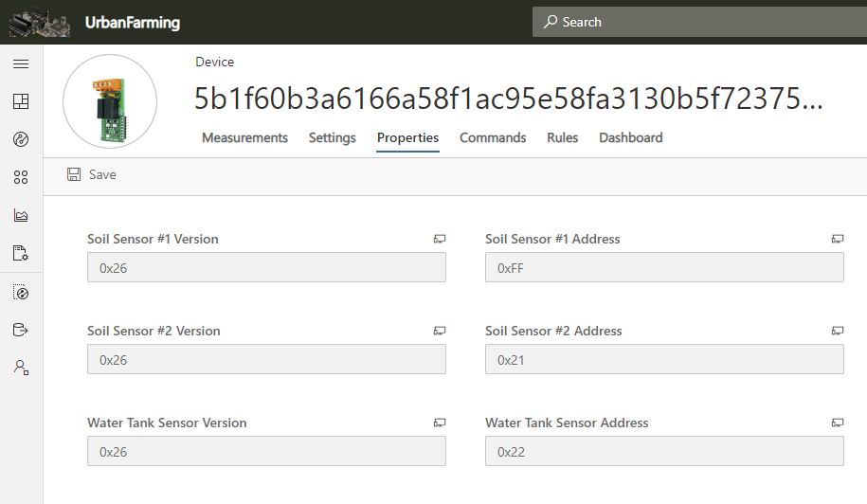Click device-property icon beside Water Tank Sensor Address
The height and width of the screenshot is (504, 867).
[x=838, y=423]
